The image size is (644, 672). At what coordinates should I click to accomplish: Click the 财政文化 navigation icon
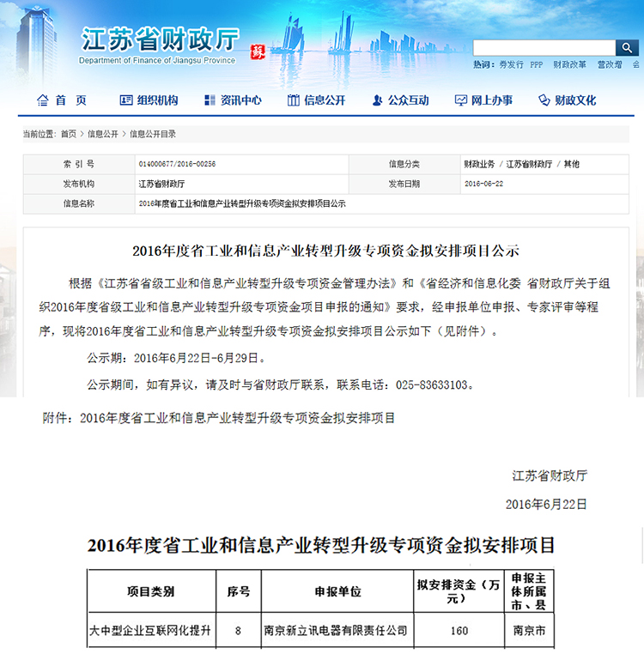click(x=544, y=100)
